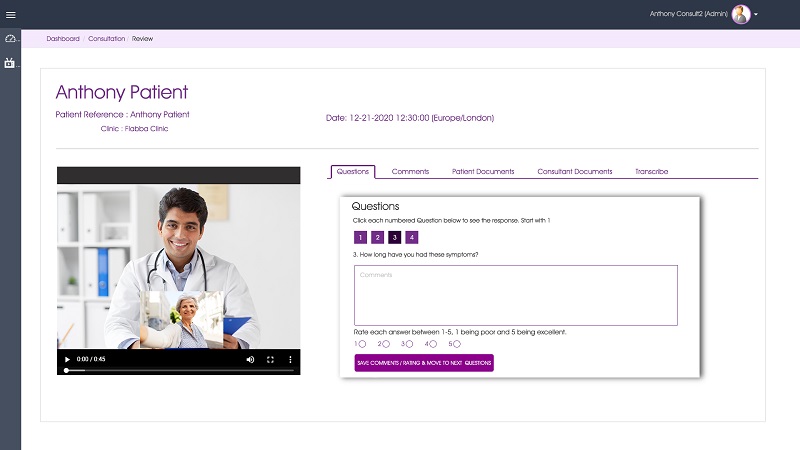Viewport: 800px width, 450px height.
Task: Select question number 4
Action: click(412, 237)
